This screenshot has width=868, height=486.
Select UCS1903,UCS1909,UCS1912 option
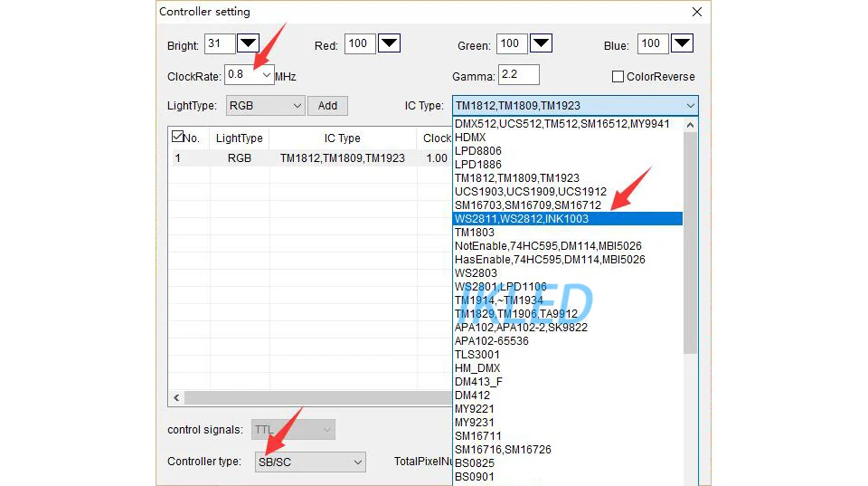coord(568,192)
